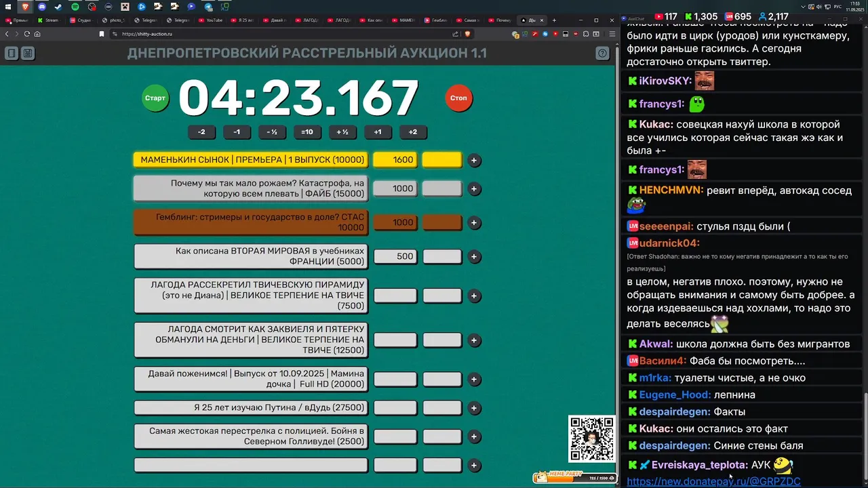The height and width of the screenshot is (488, 868).
Task: Open the Windows Start menu
Action: [x=8, y=7]
